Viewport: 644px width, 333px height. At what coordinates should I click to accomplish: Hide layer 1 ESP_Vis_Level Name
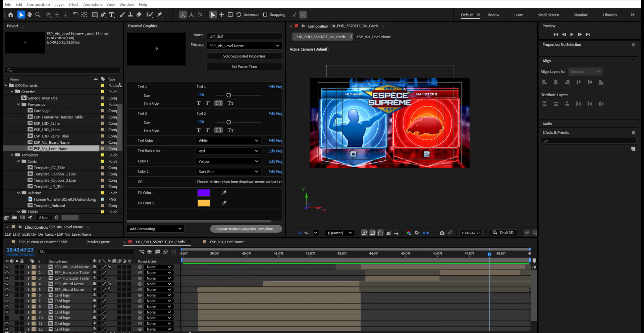pos(7,267)
